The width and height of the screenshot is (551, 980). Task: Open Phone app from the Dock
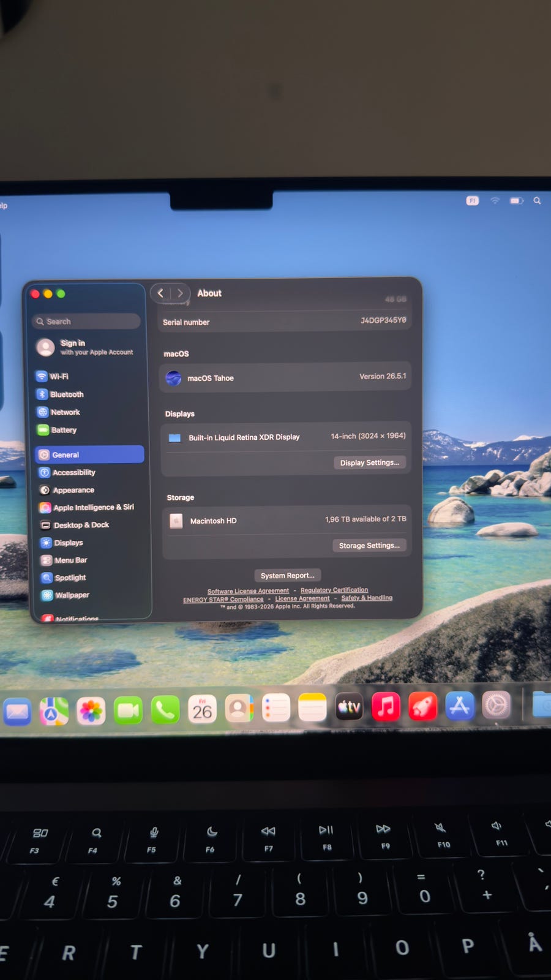165,710
